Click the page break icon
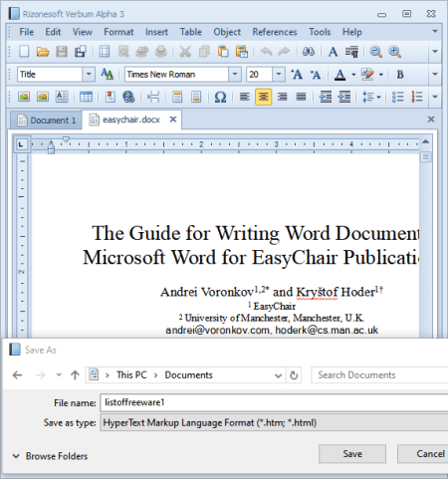Viewport: 448px width, 479px height. point(153,97)
